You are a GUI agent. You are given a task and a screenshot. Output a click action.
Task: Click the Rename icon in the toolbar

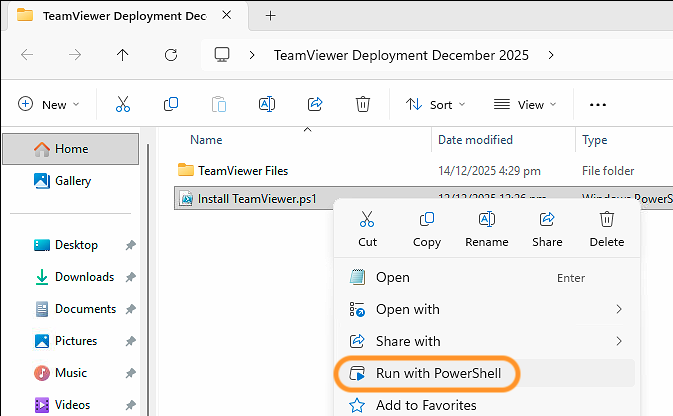click(x=267, y=104)
